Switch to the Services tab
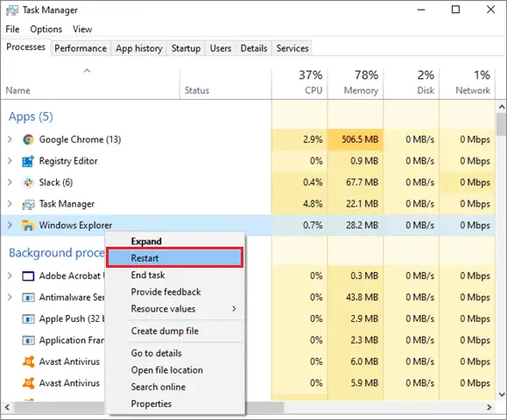 (x=292, y=48)
